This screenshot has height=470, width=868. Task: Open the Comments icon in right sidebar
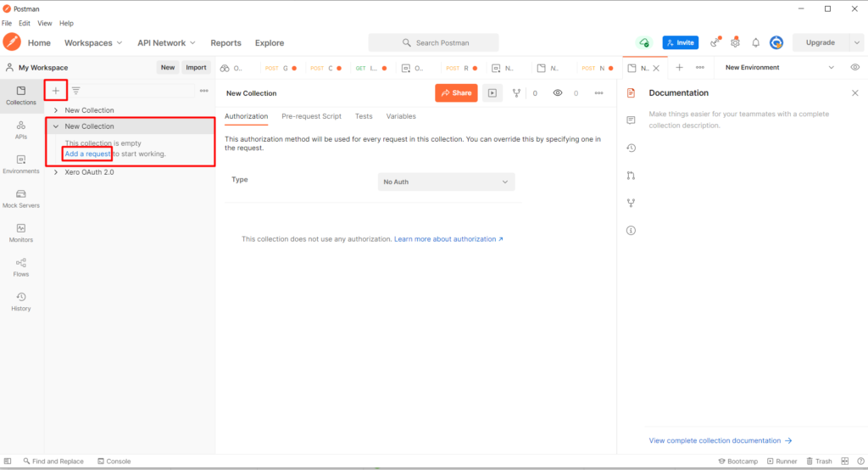[631, 120]
